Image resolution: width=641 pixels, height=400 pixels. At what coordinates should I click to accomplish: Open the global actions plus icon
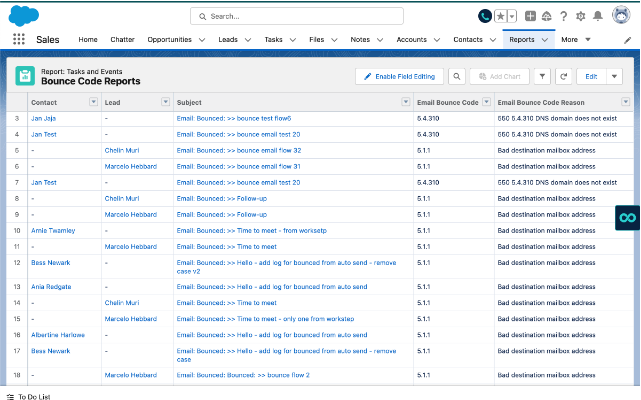(530, 16)
